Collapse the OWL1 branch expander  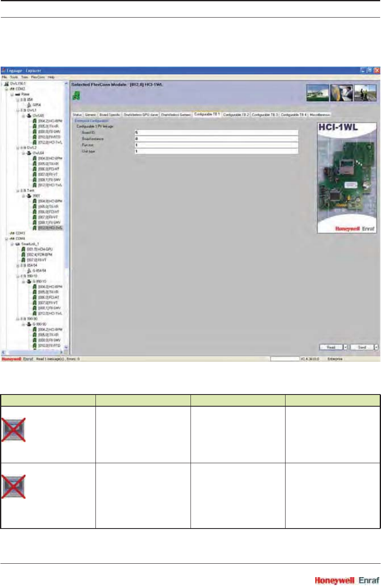18,111
